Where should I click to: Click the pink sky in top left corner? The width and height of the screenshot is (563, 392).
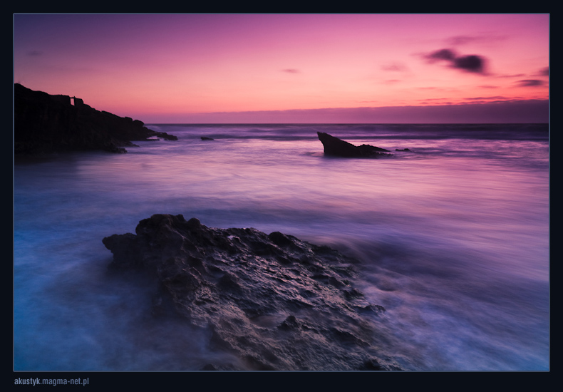(x=43, y=36)
